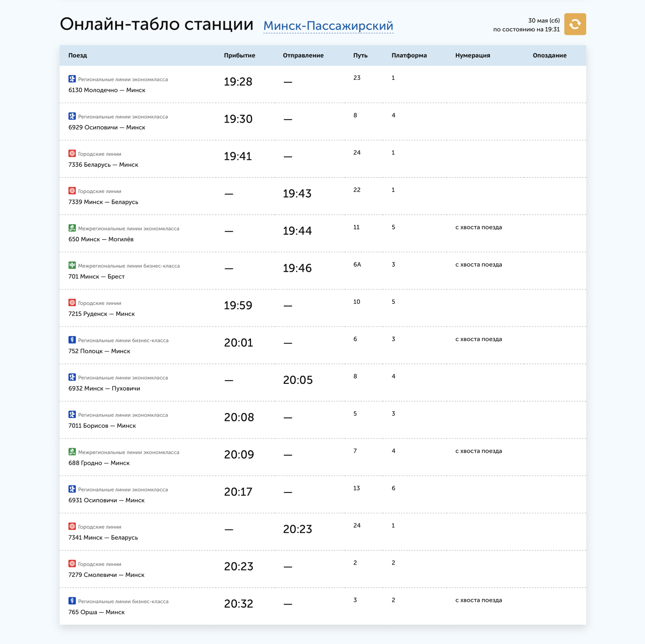Click the по состоянию на 19:31 status
The height and width of the screenshot is (644, 645).
(x=526, y=30)
